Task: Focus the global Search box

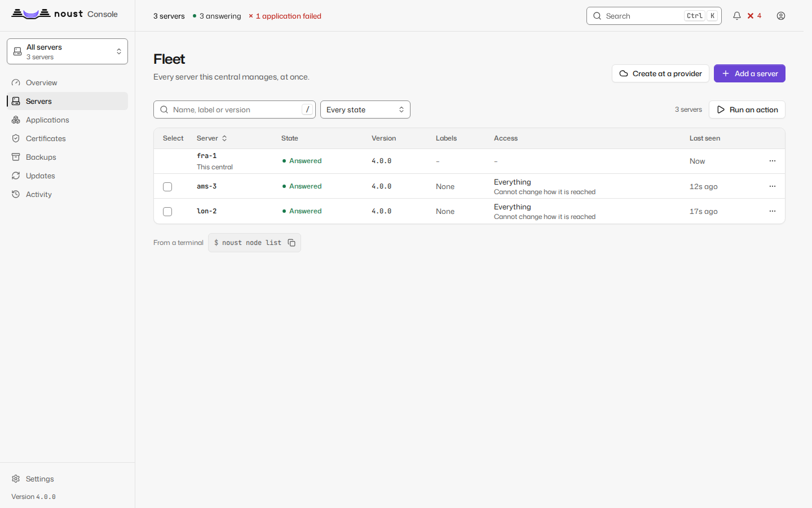Action: pos(654,16)
